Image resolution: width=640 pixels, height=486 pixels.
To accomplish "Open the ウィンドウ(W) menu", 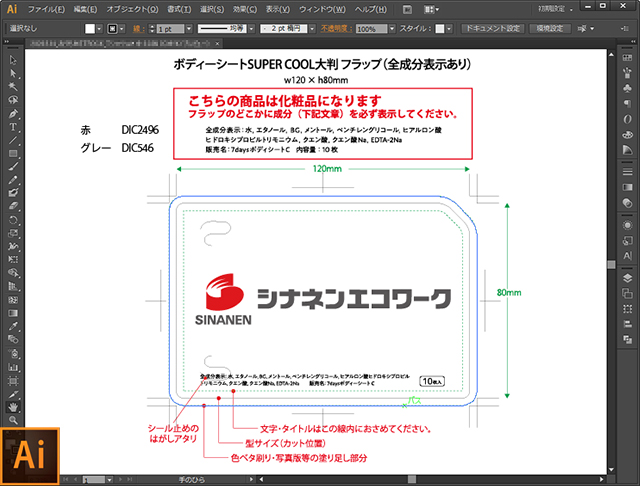I will pyautogui.click(x=322, y=9).
